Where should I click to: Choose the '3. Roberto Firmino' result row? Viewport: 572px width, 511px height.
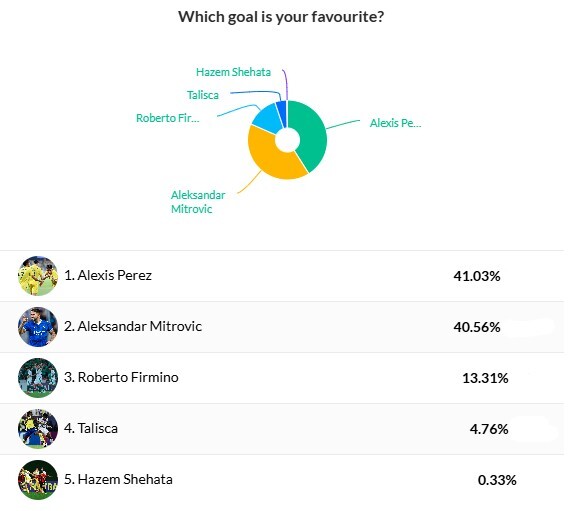282,378
